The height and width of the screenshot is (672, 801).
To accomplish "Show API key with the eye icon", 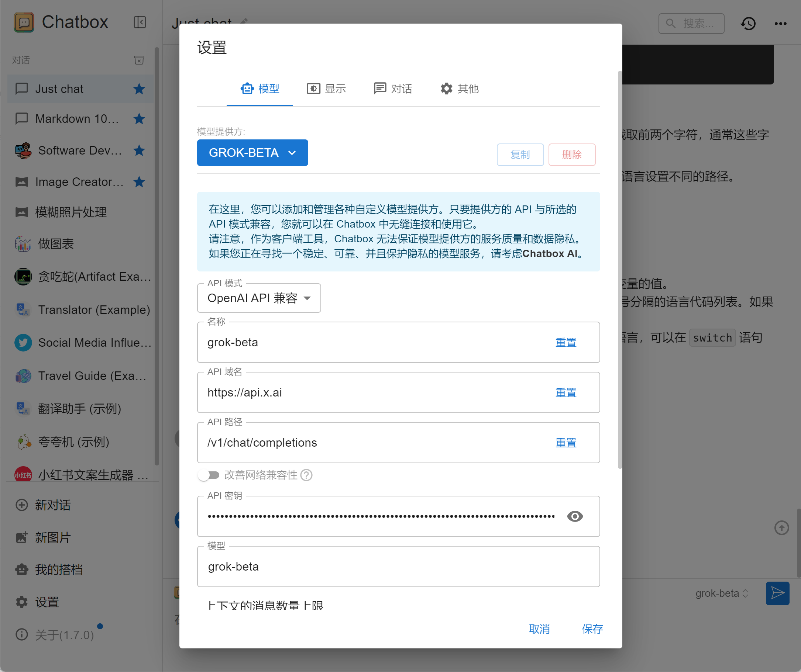I will pyautogui.click(x=574, y=516).
